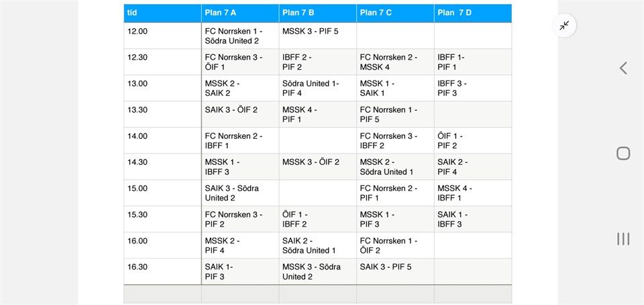Tap the 'MSSK 3 - PIF 5' match at 12.00
The width and height of the screenshot is (644, 305).
tap(317, 36)
